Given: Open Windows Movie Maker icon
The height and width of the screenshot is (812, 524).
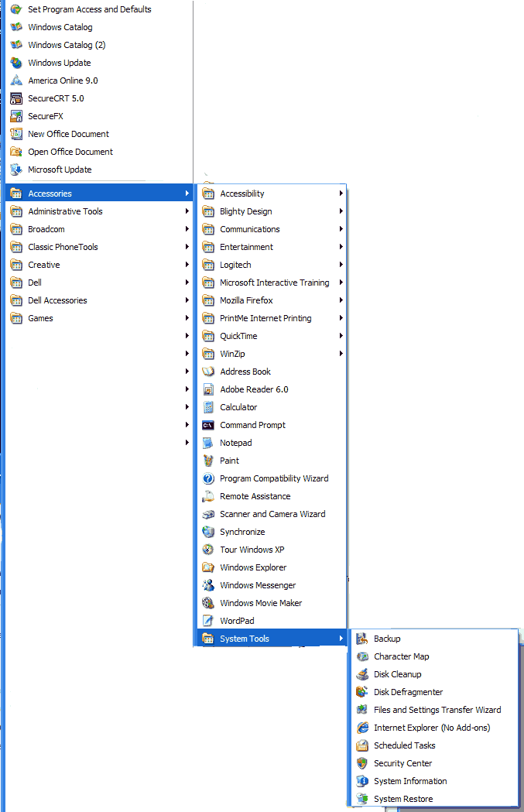Looking at the screenshot, I should 208,603.
